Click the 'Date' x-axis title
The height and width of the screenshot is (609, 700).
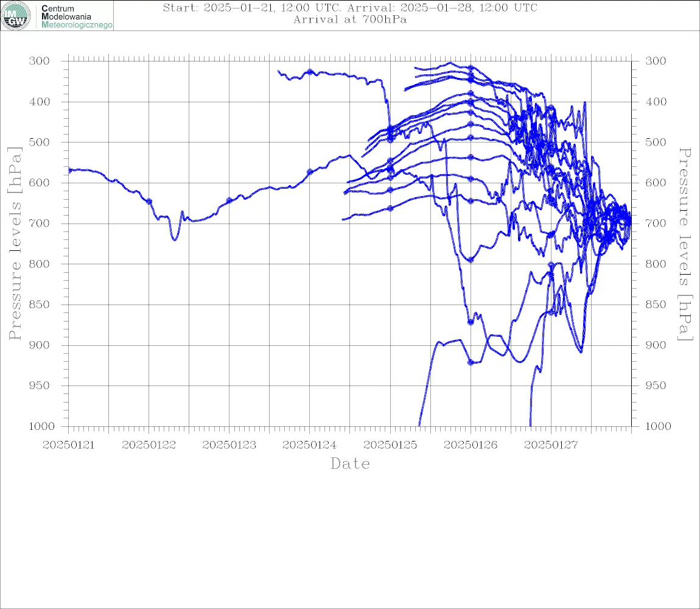click(351, 463)
